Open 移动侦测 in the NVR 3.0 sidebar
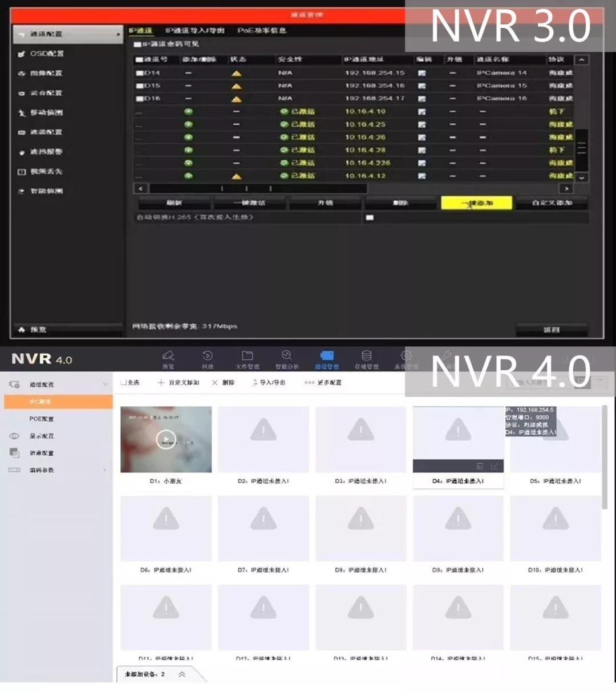 (47, 113)
